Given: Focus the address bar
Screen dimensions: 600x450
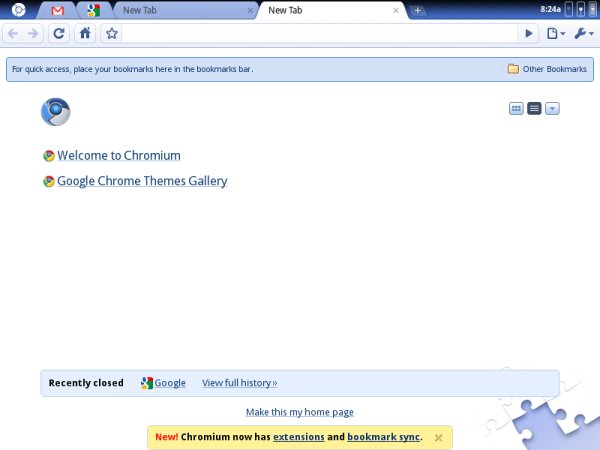Looking at the screenshot, I should pos(320,34).
